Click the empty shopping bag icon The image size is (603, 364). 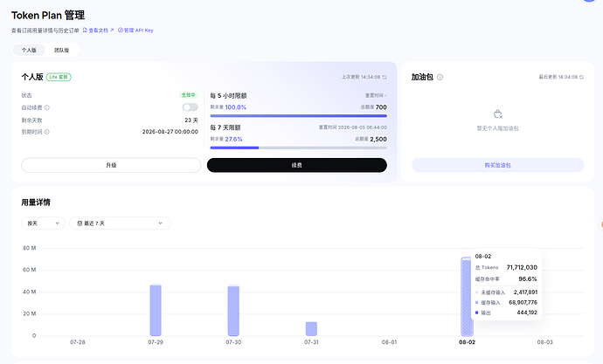point(497,114)
